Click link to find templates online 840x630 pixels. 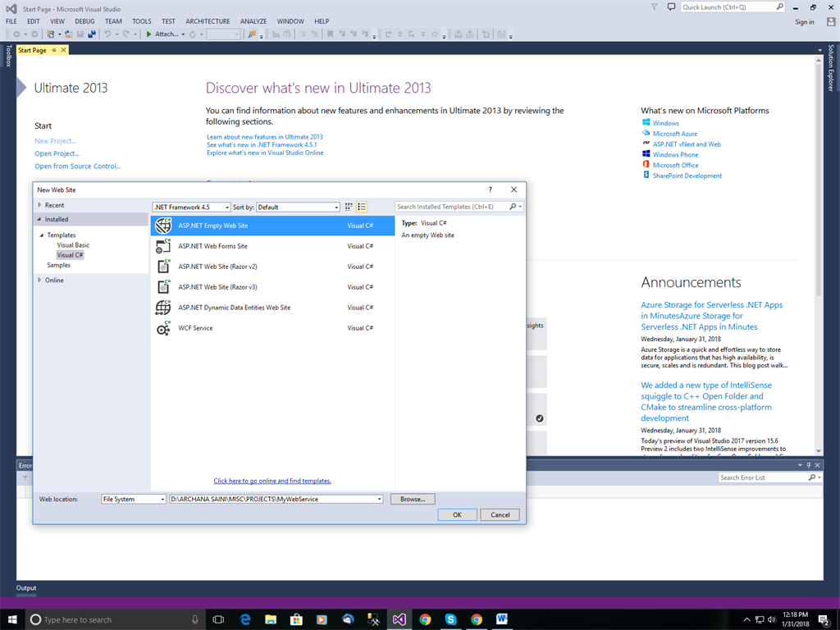click(x=272, y=481)
